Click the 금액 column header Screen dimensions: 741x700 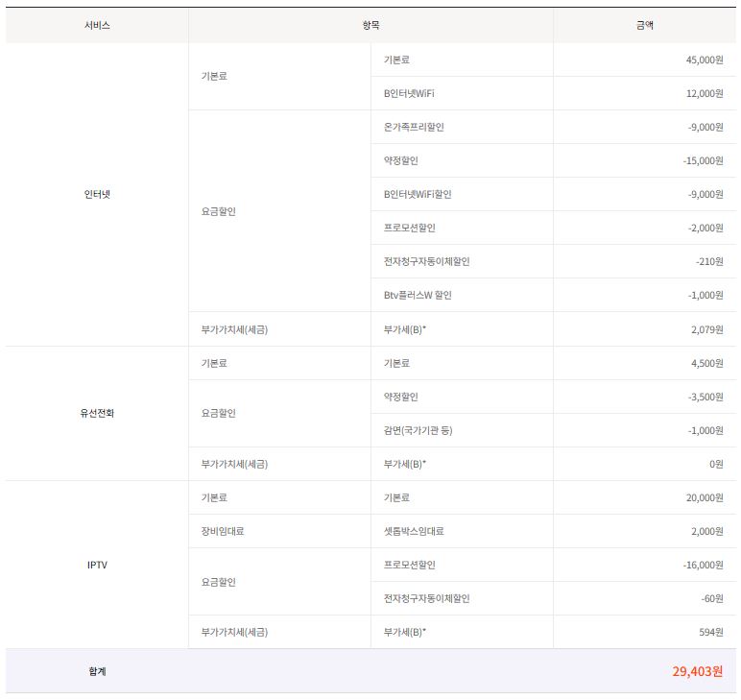tap(644, 26)
